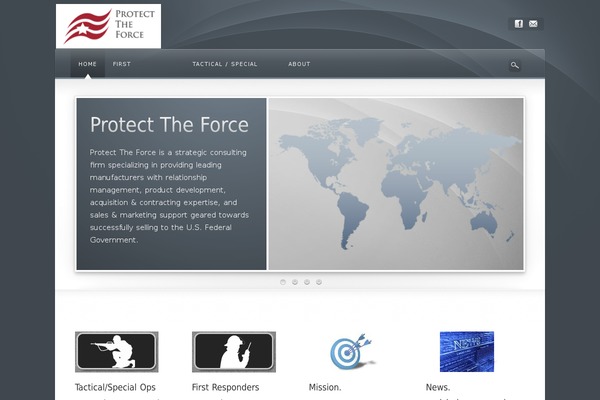This screenshot has height=400, width=600.
Task: Click the world map slide image
Action: (x=396, y=184)
